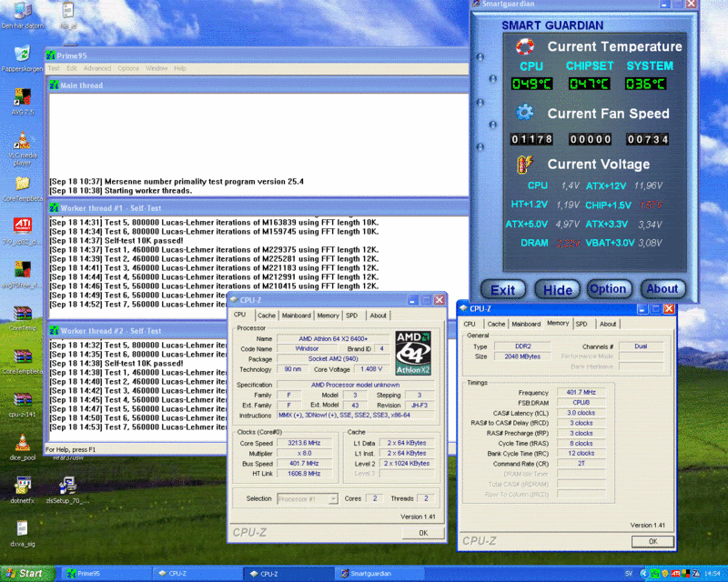Click the battery Current Voltage icon
The image size is (728, 582).
pyautogui.click(x=525, y=164)
